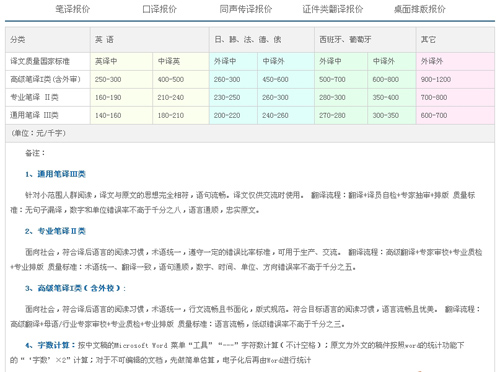The width and height of the screenshot is (500, 372).
Task: Select the 160-190 price cell
Action: pos(121,97)
